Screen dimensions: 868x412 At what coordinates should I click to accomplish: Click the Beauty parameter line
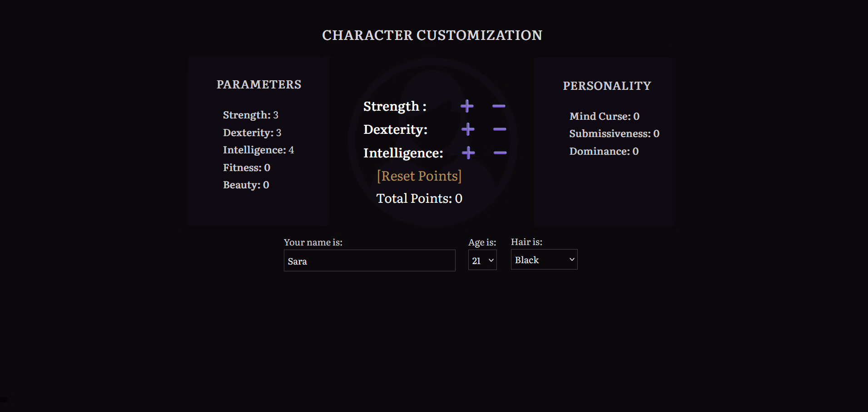pyautogui.click(x=246, y=185)
